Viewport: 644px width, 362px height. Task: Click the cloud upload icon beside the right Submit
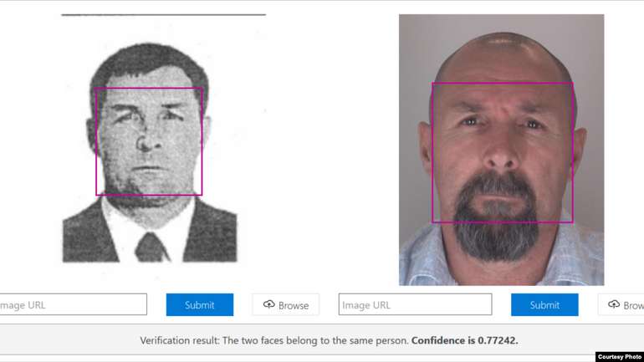pyautogui.click(x=613, y=304)
